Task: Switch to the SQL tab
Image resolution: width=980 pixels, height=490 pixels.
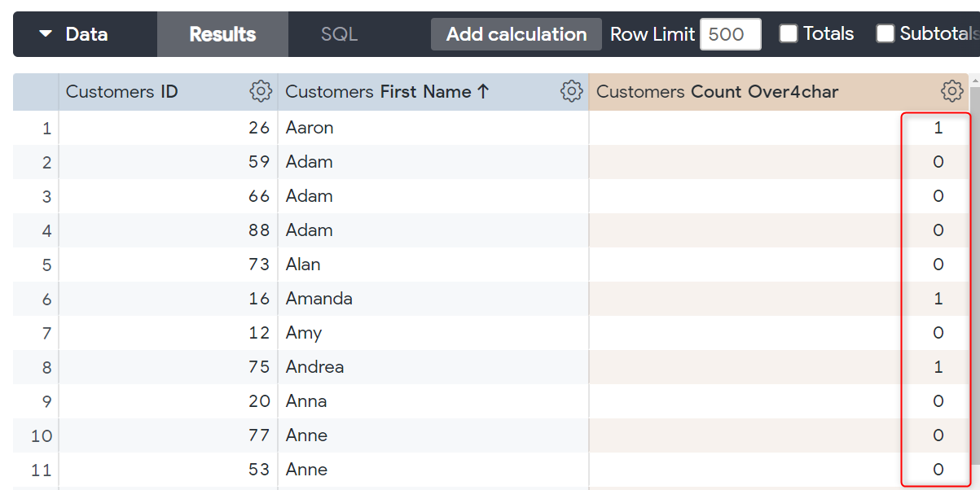Action: click(x=339, y=33)
